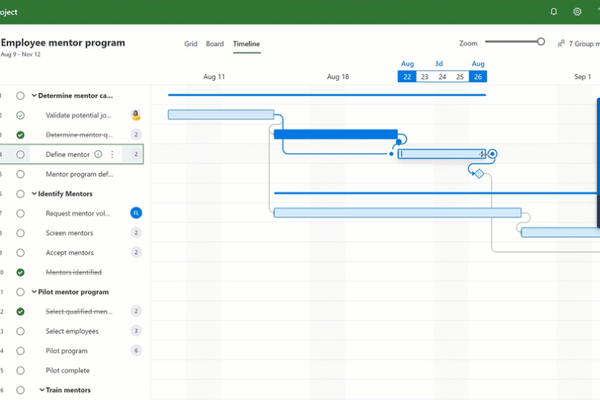Image resolution: width=600 pixels, height=400 pixels.
Task: Click assignee avatar on Validate potential jobs
Action: click(136, 115)
